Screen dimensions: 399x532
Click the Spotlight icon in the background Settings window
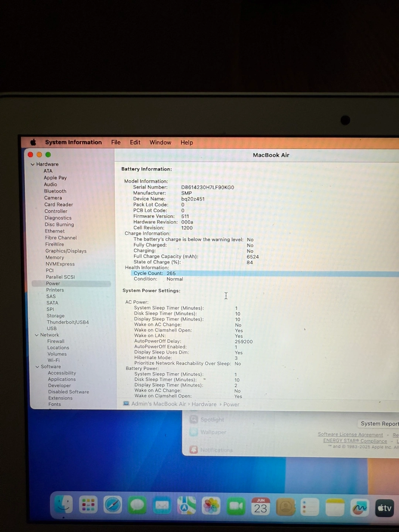point(194,419)
